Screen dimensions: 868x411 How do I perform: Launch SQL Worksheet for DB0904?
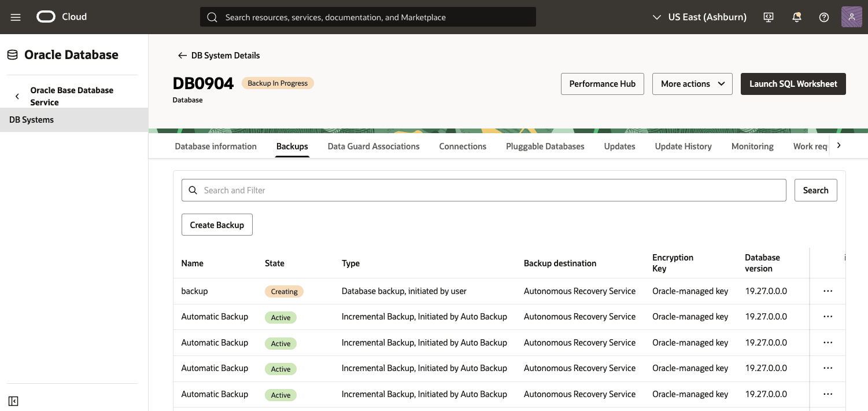pyautogui.click(x=793, y=83)
